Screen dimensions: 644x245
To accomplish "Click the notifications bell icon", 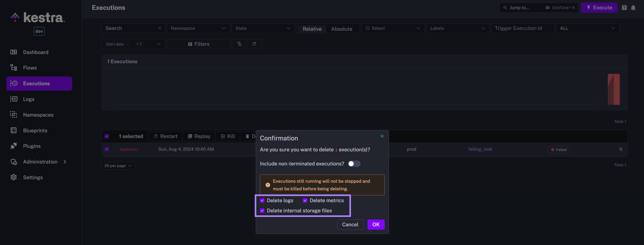I will point(633,8).
